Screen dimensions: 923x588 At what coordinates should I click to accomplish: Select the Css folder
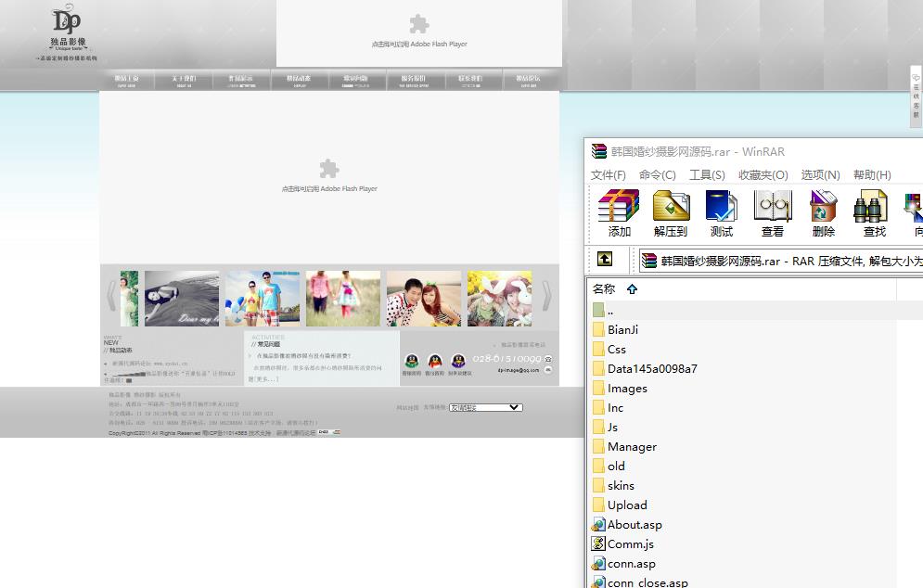coord(609,349)
